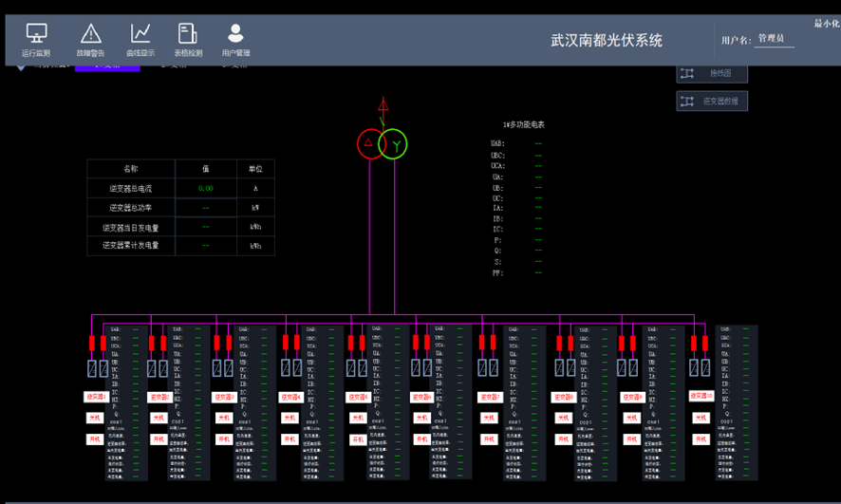The image size is (841, 504).
Task: Select the 逆变器总功率 row name
Action: [x=131, y=208]
